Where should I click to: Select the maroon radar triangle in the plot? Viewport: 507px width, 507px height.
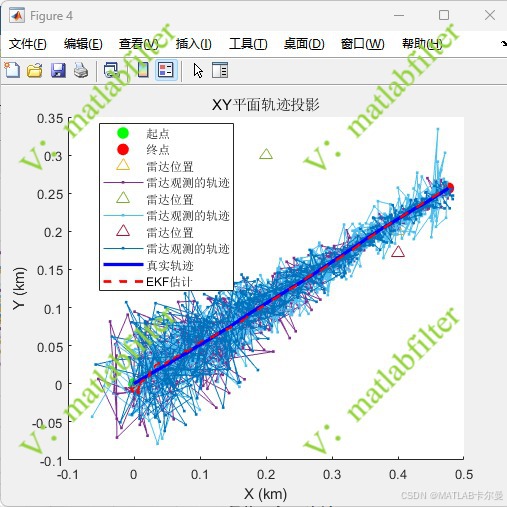tap(398, 251)
